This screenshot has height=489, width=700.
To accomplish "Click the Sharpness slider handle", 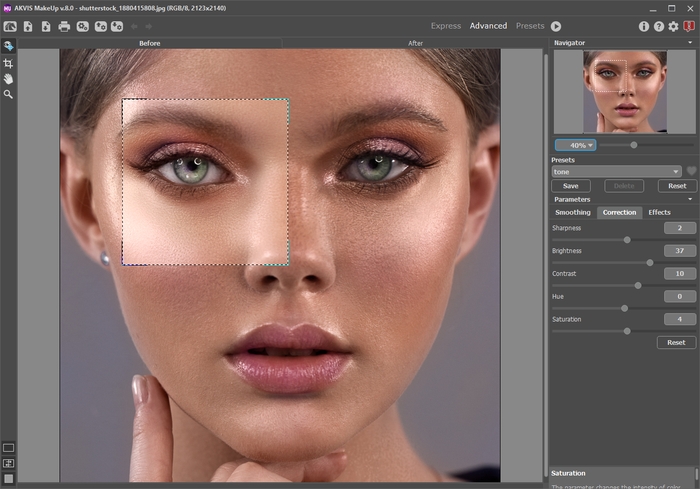I will 627,240.
